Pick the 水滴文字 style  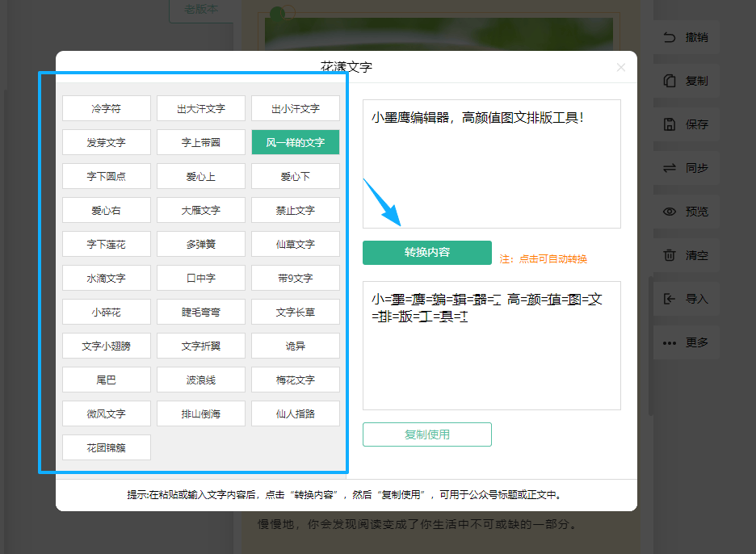pyautogui.click(x=107, y=278)
